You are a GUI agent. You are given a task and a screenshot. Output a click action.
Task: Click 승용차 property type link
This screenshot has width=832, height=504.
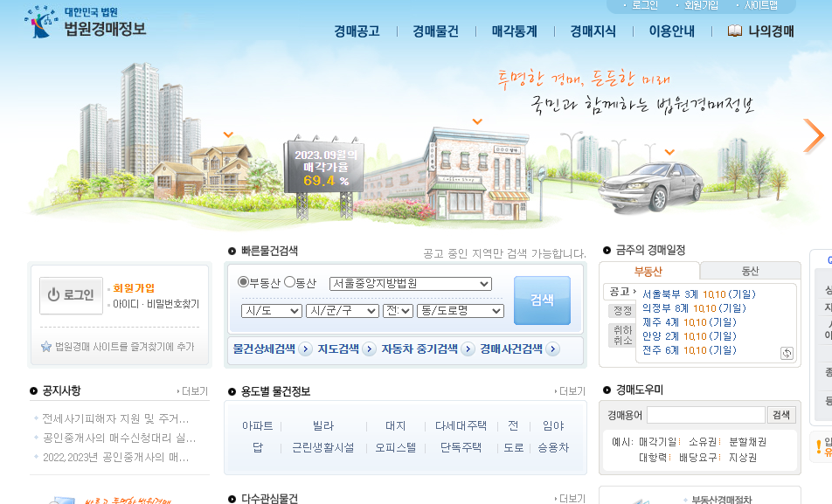point(553,447)
